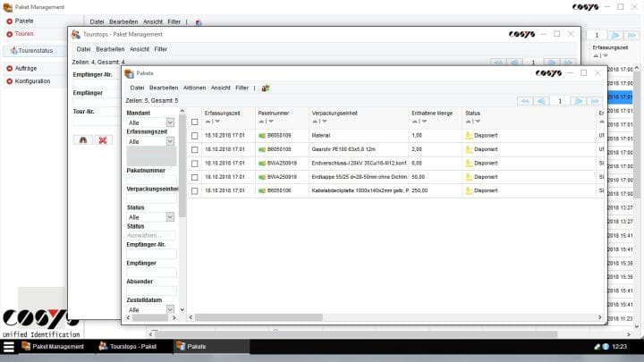Click Tourenstatus icon in left sidebar

coord(14,50)
